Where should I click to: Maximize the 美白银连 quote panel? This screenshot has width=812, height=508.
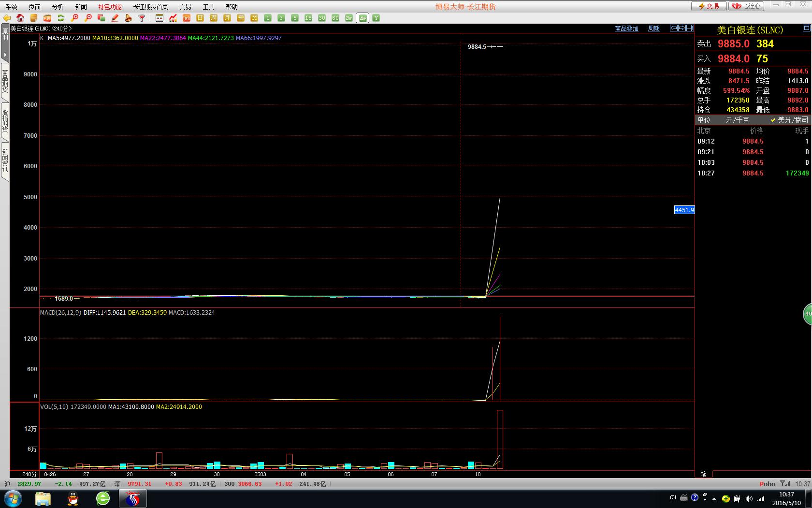(x=806, y=29)
